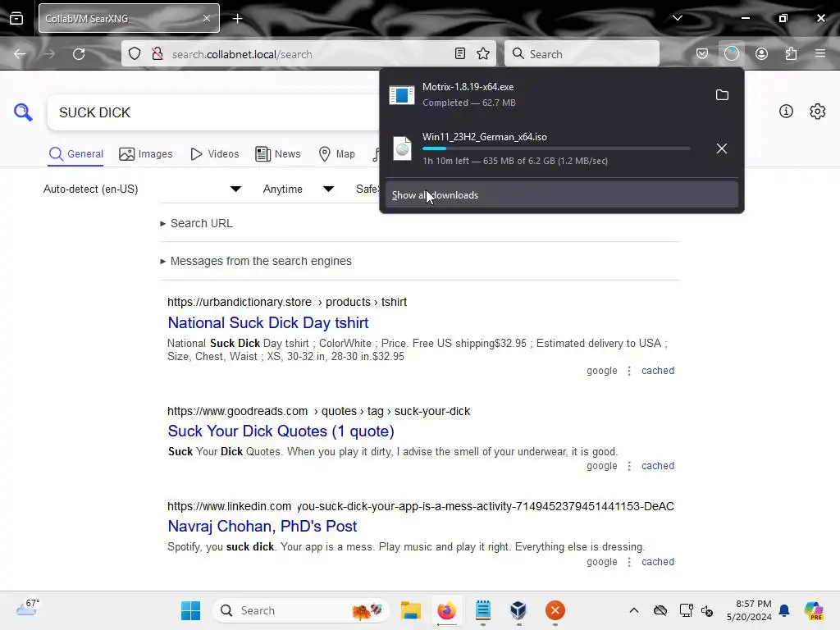Switch to the Videos tab
This screenshot has height=630, width=840.
[x=215, y=154]
